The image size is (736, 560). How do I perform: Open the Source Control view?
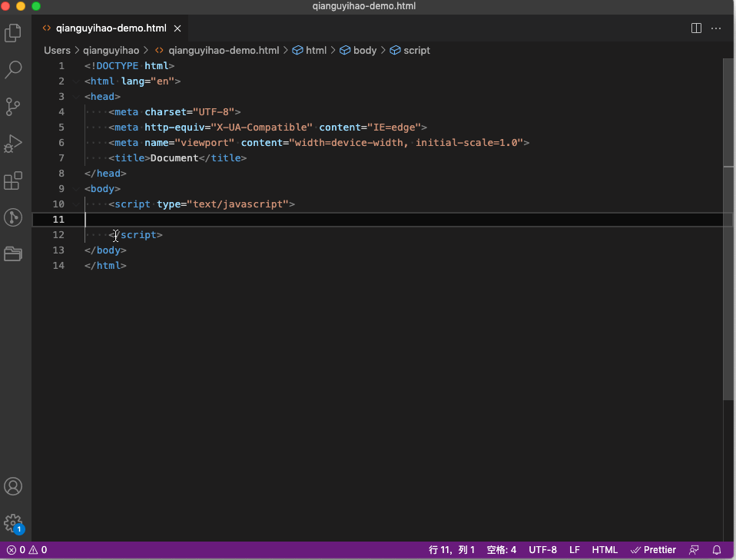(13, 107)
